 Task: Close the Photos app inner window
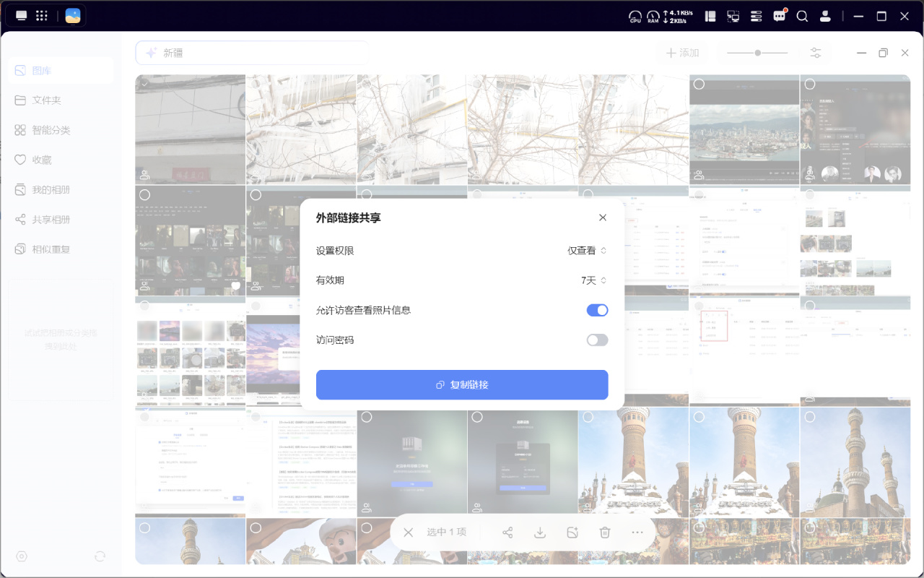point(905,53)
